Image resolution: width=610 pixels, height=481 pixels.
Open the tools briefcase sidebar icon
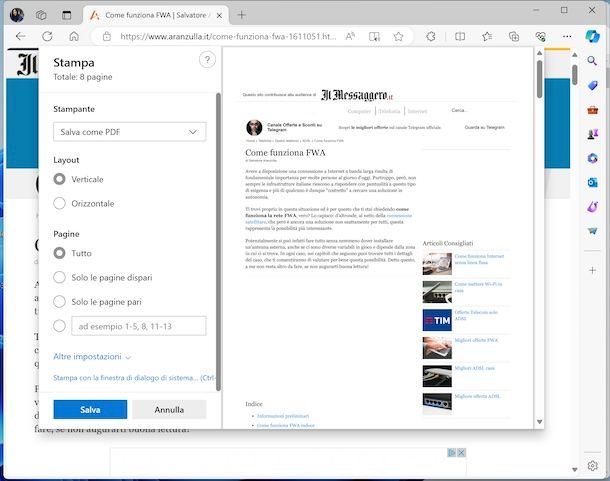coord(592,110)
